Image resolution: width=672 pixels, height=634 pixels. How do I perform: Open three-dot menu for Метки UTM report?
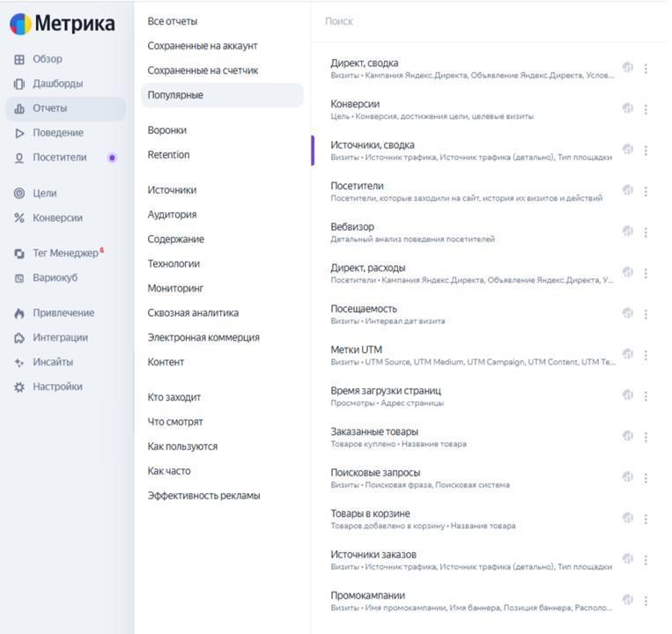coord(646,355)
